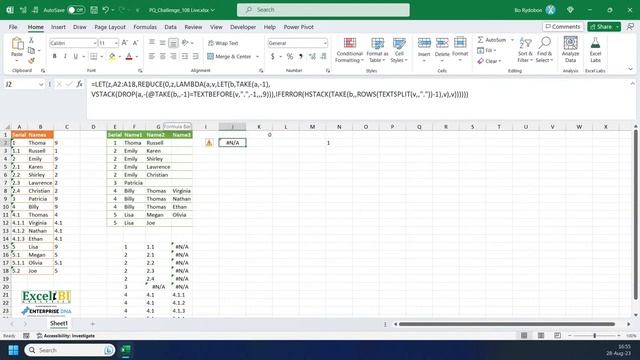The image size is (640, 360).
Task: Switch to the Data tab
Action: 170,27
